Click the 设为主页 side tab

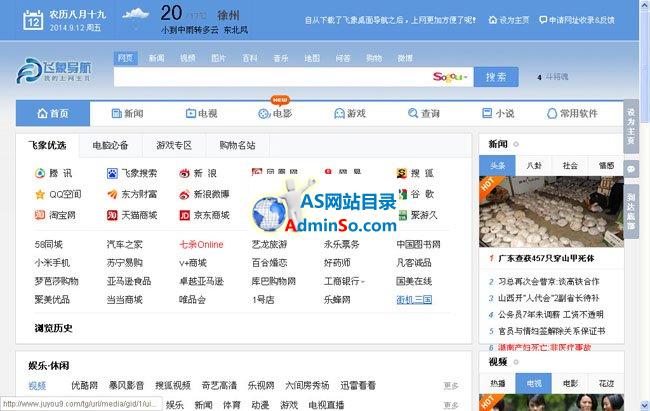631,126
